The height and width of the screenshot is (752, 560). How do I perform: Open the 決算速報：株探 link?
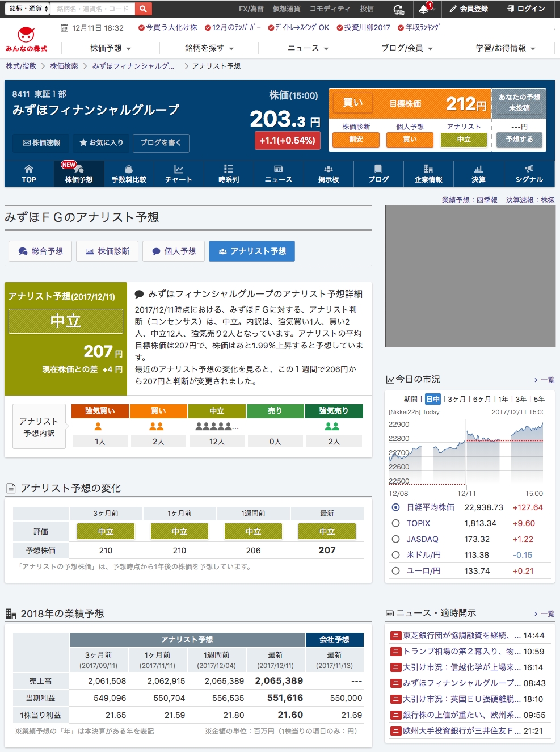(530, 200)
